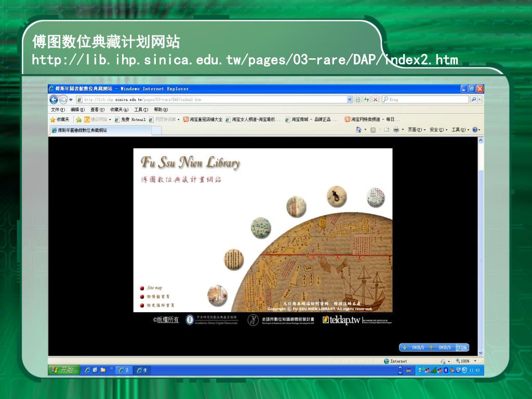Click the page vertical scrollbar track

481,247
